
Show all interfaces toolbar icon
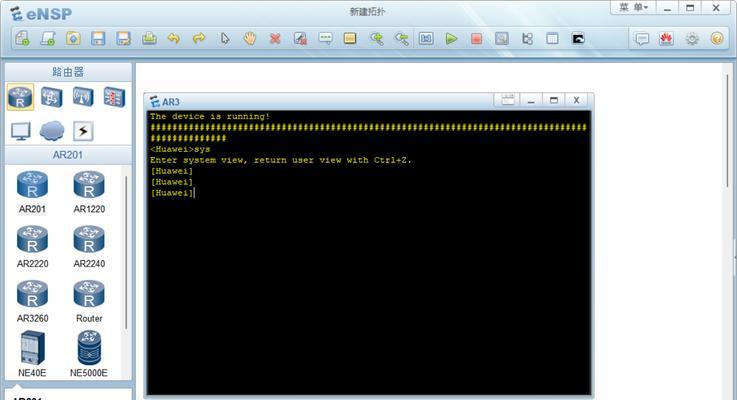527,38
